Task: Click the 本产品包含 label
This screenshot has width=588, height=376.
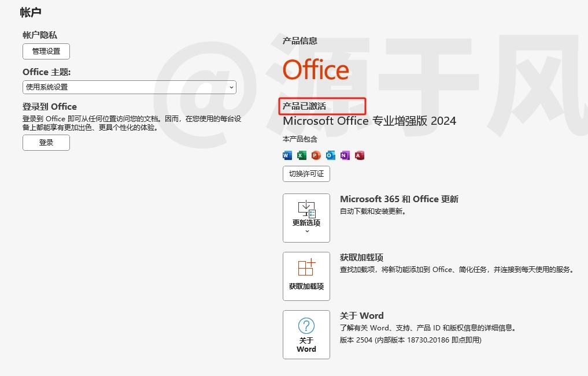Action: coord(300,139)
